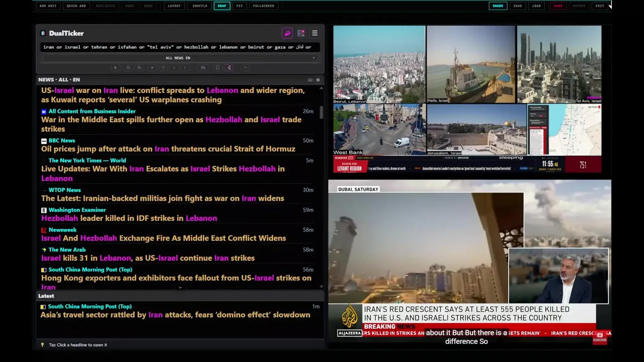Click the Washington Examiner source icon
This screenshot has width=644, height=362.
(x=44, y=210)
